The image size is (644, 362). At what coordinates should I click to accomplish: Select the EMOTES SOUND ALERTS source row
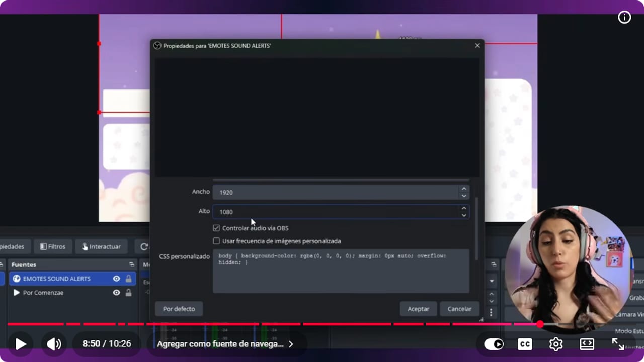tap(72, 279)
